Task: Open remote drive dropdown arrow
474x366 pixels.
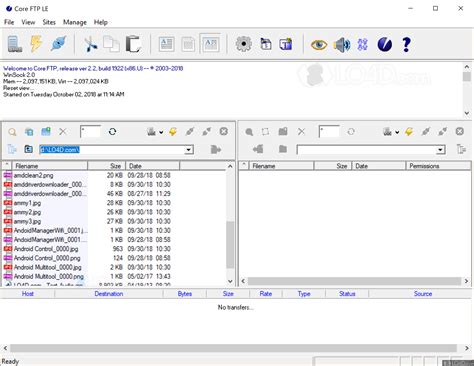Action: (397, 132)
